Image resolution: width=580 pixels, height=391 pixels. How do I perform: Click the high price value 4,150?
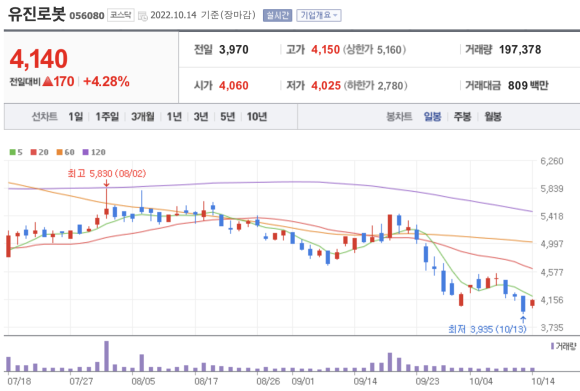(326, 50)
